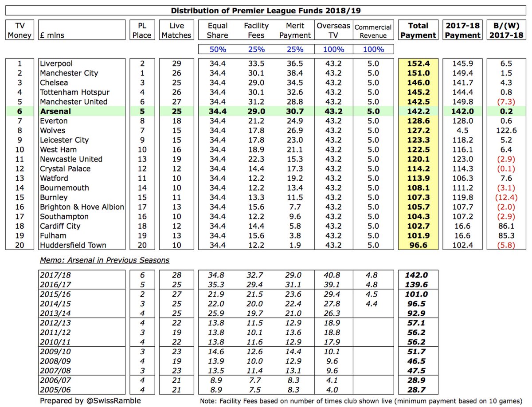
Task: Click Liverpool's live matches value '29'
Action: click(176, 63)
